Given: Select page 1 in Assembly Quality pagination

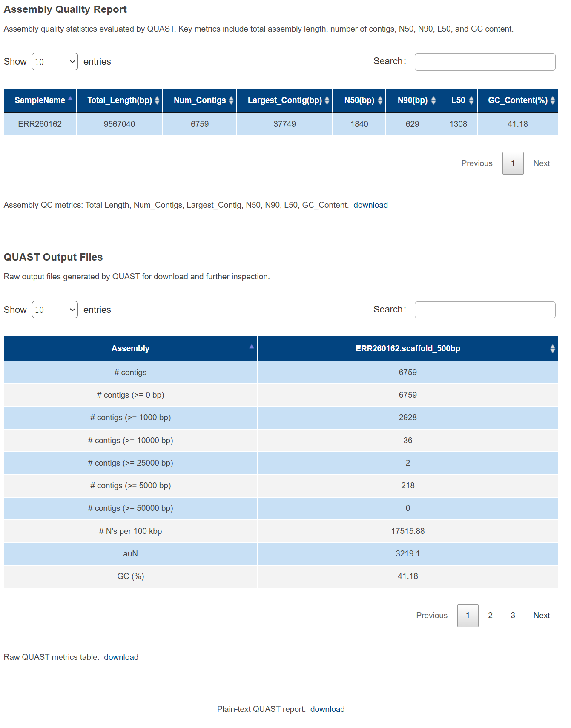Looking at the screenshot, I should [513, 163].
